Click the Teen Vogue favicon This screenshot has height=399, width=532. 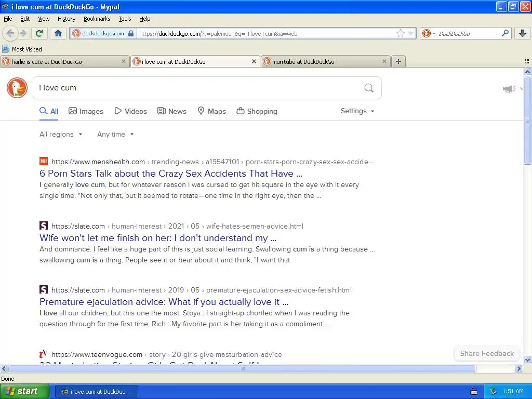[44, 354]
